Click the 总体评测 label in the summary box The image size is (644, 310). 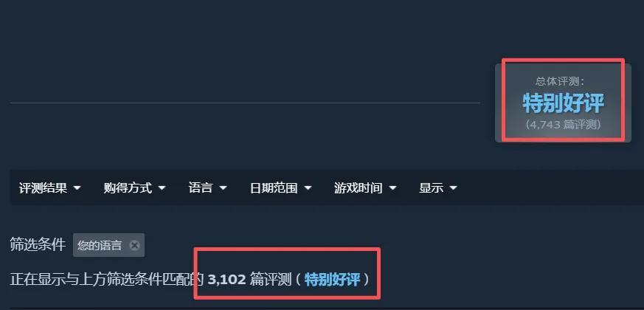point(560,81)
